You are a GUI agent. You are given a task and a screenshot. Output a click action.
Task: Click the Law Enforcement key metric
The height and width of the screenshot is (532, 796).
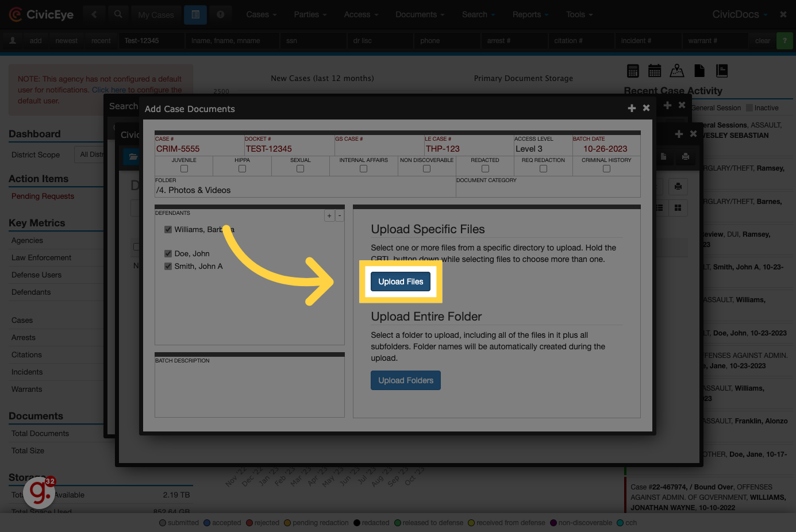tap(41, 257)
